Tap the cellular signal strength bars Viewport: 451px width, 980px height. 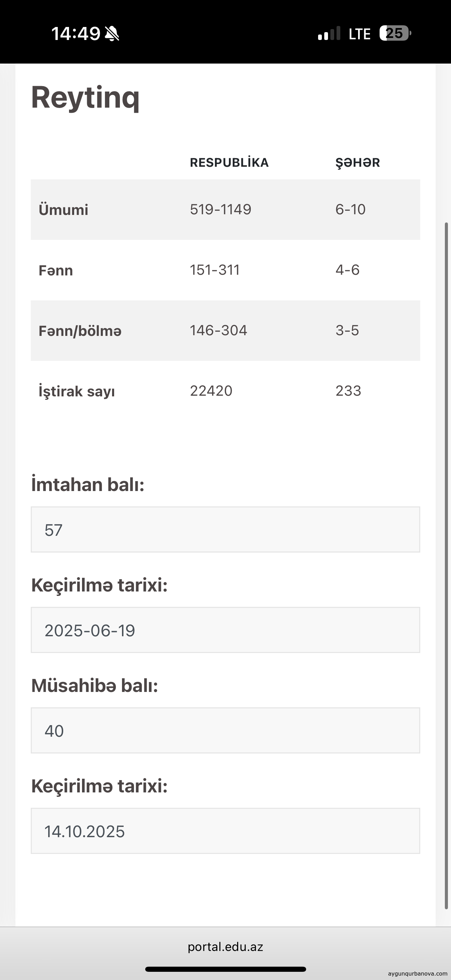click(329, 34)
